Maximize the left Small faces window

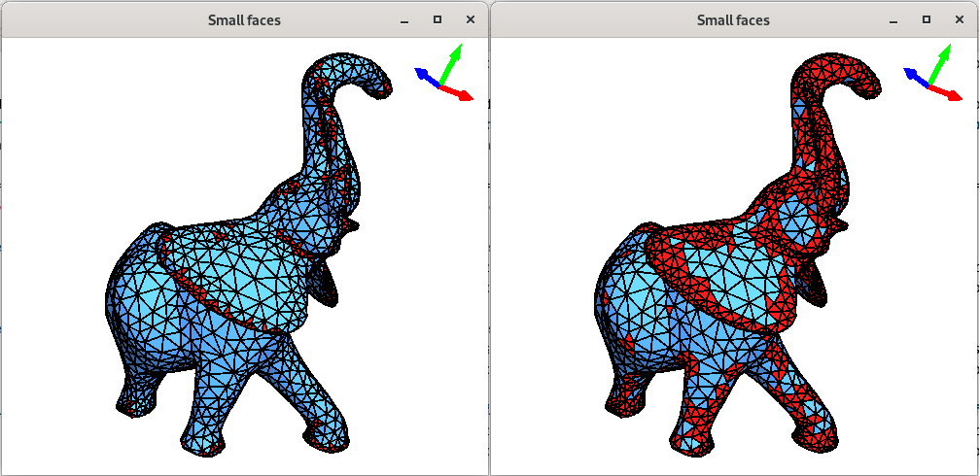[437, 19]
